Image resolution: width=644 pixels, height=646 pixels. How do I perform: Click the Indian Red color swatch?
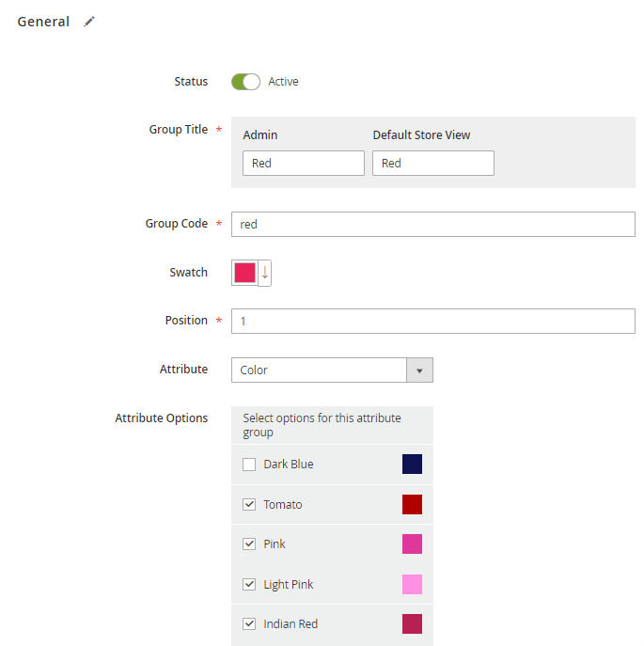tap(412, 624)
